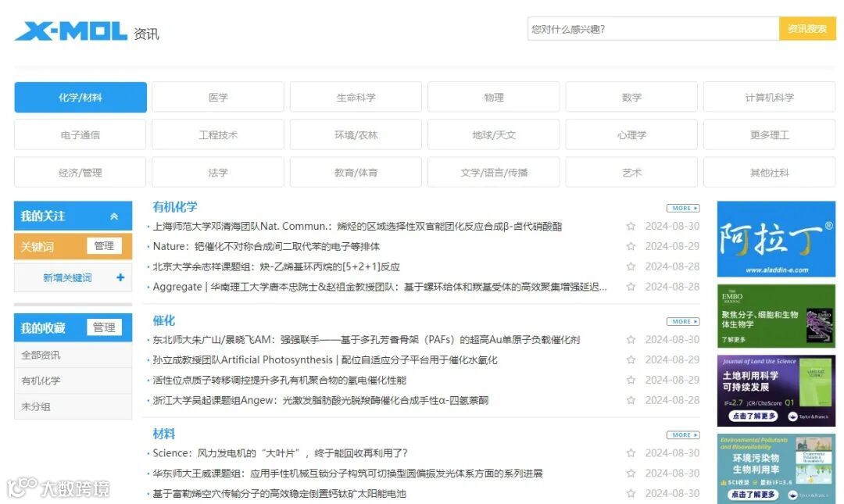The height and width of the screenshot is (504, 844).
Task: Open the 土地利用科学可持续发展 banner
Action: 776,391
